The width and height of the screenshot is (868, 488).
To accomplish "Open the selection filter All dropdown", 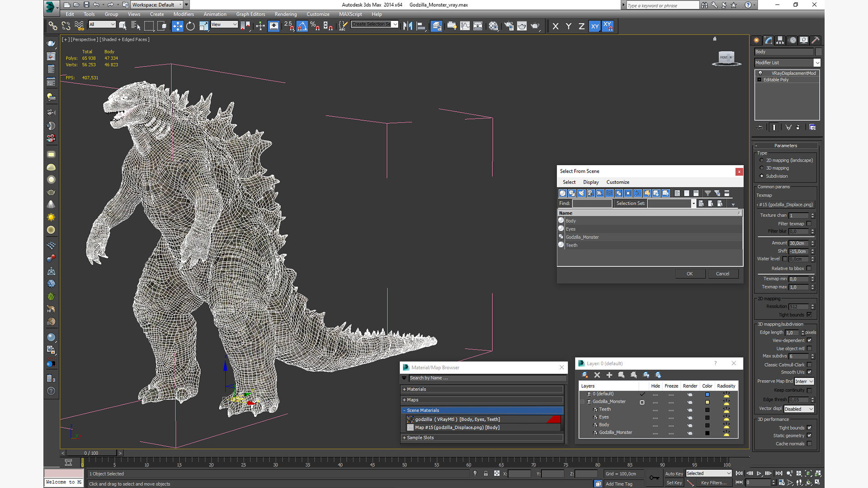I will [x=102, y=24].
